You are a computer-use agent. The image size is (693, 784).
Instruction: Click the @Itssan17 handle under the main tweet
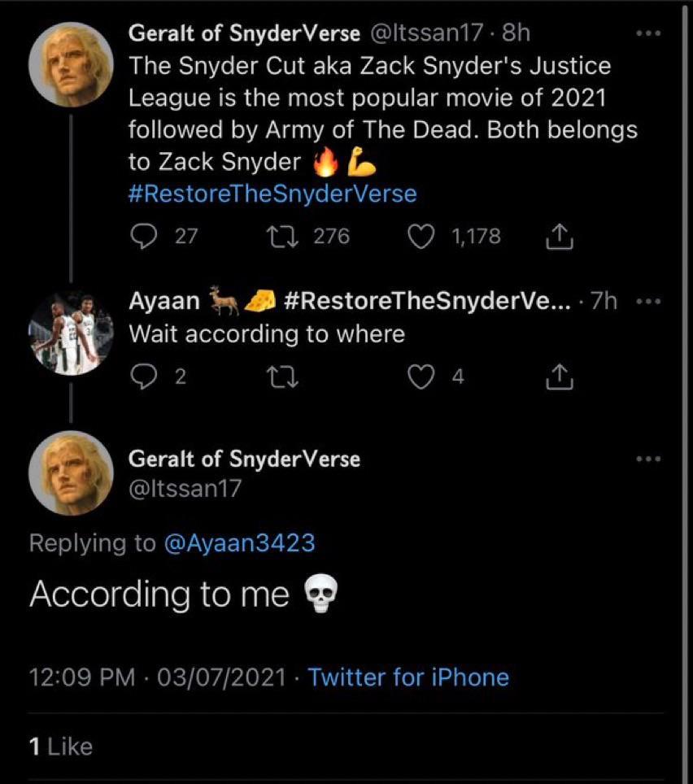(x=185, y=489)
